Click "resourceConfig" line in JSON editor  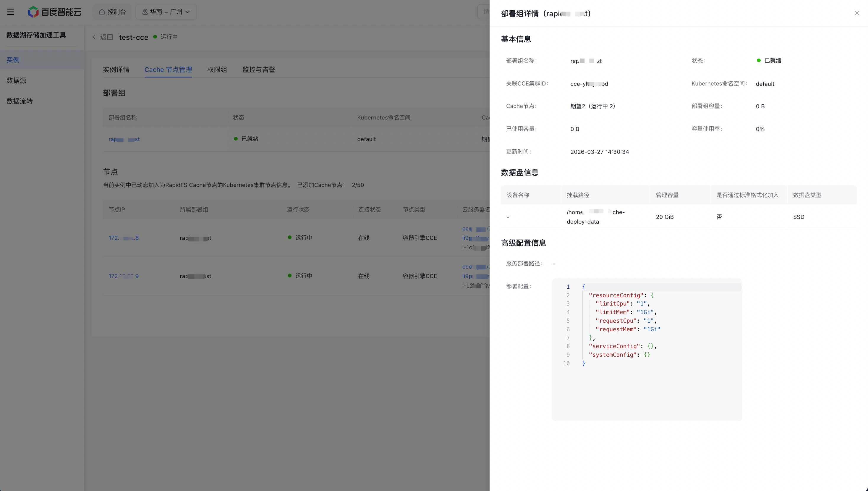coord(621,295)
